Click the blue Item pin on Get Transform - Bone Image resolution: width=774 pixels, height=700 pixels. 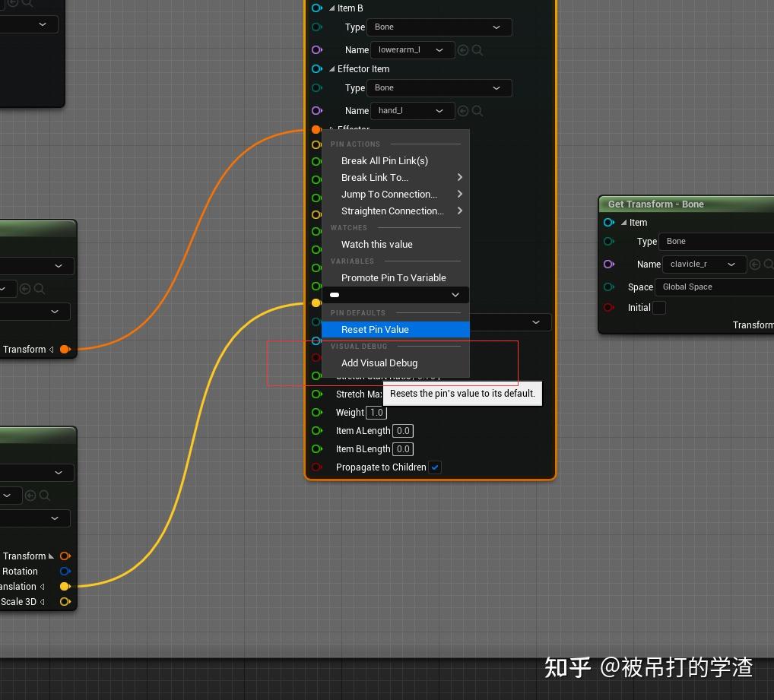pyautogui.click(x=610, y=222)
